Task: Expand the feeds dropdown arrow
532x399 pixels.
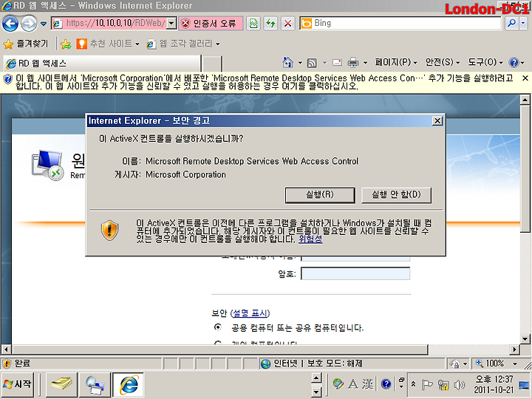Action: pyautogui.click(x=324, y=63)
